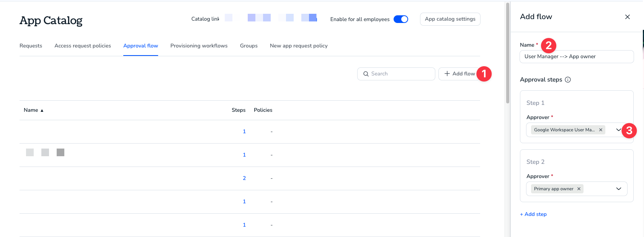Click the Steps column header
Viewport: 644px width, 237px height.
(x=239, y=110)
